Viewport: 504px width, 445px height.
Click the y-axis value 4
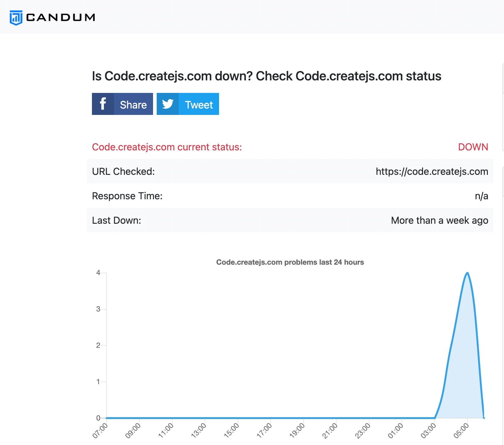click(x=98, y=273)
